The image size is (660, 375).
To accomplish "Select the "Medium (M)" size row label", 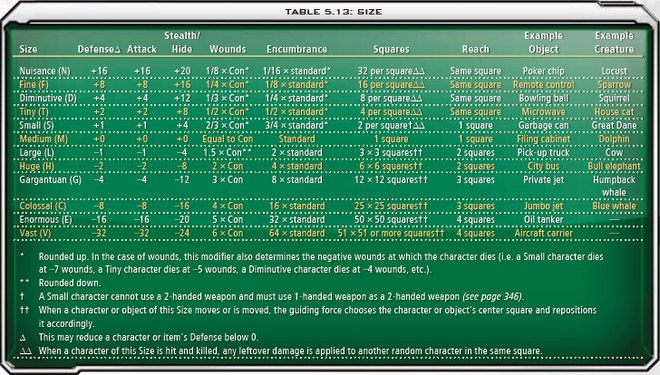I will tap(43, 139).
